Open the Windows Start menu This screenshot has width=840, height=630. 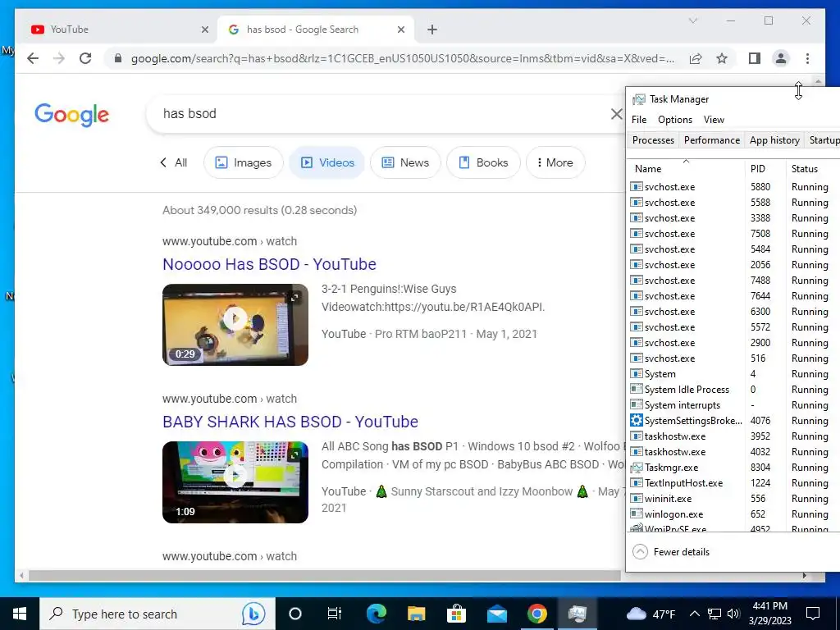tap(20, 614)
